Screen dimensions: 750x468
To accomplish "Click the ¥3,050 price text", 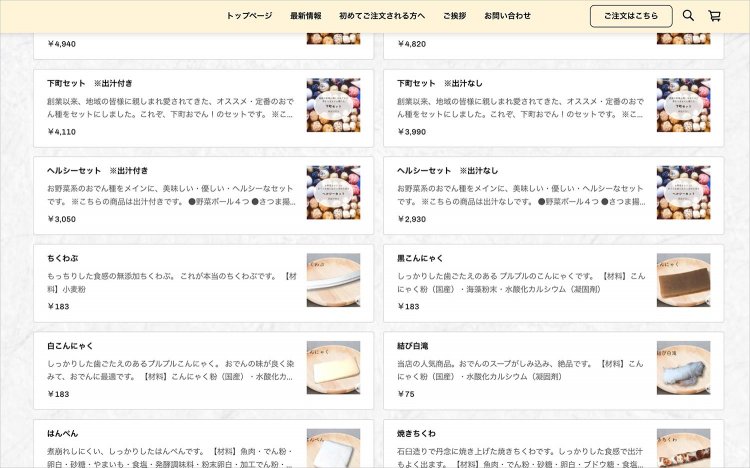I will [62, 220].
